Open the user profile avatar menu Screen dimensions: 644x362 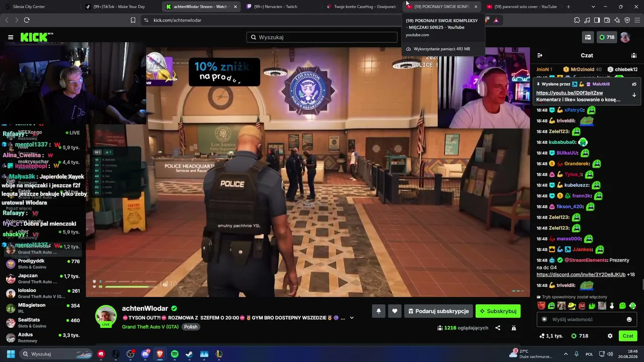pos(625,37)
